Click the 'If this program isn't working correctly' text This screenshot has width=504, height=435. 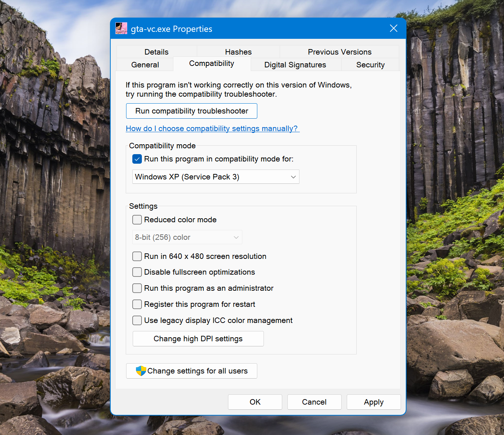point(239,89)
